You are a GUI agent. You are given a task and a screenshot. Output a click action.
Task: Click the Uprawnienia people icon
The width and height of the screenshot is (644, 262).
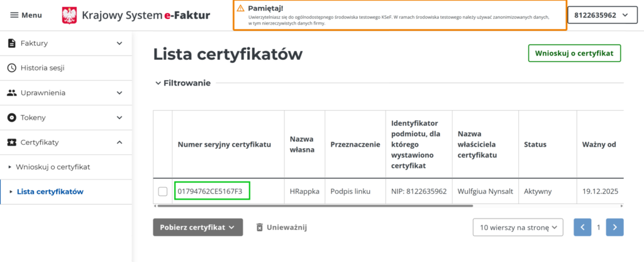pos(11,93)
